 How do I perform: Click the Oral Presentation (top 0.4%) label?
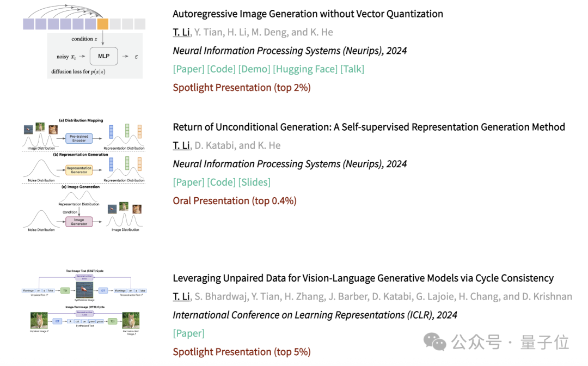[235, 201]
